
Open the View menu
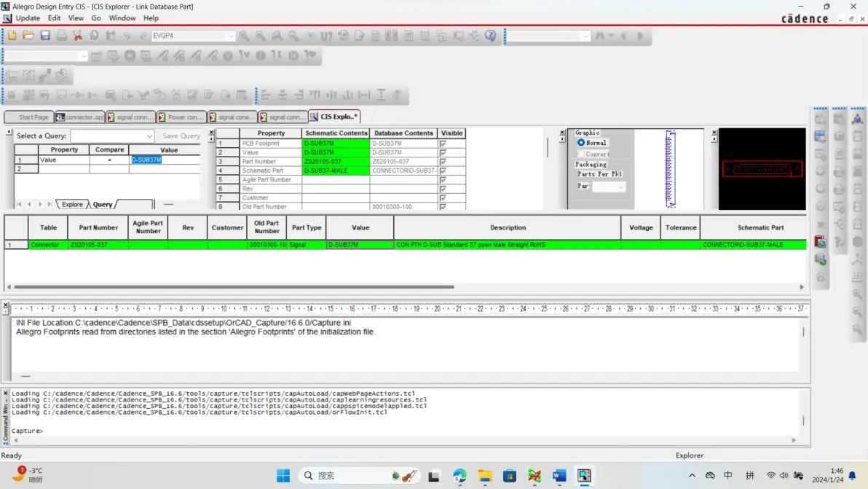pos(76,18)
